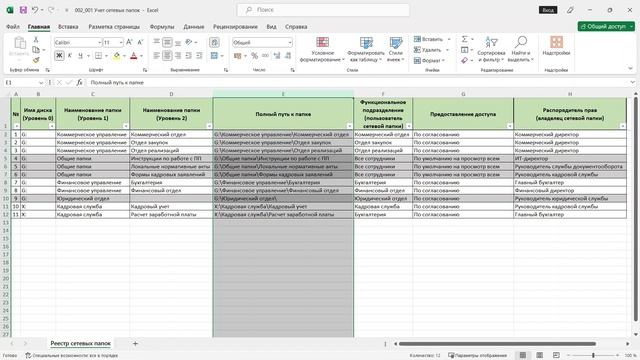
Task: Click the Вход sign-in button
Action: click(548, 10)
